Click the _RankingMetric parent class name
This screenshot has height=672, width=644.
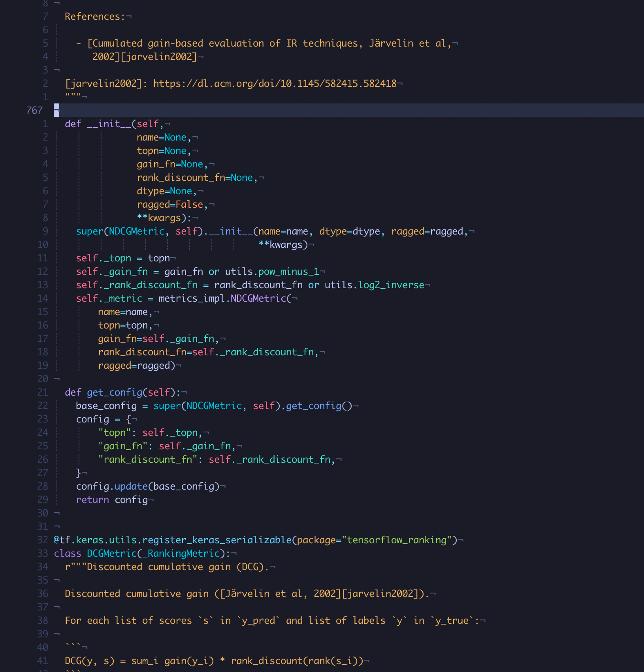pyautogui.click(x=182, y=553)
